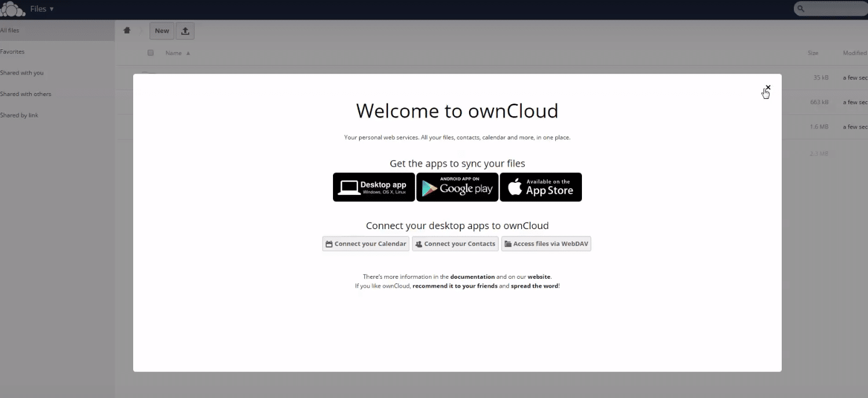Open Shared with others in sidebar
868x398 pixels.
pyautogui.click(x=57, y=94)
